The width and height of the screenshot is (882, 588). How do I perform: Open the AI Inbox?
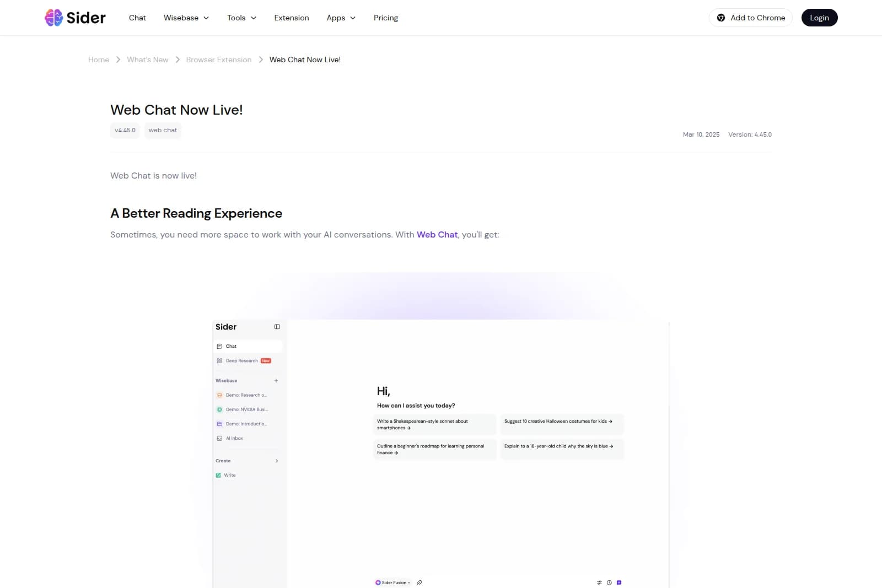coord(234,438)
